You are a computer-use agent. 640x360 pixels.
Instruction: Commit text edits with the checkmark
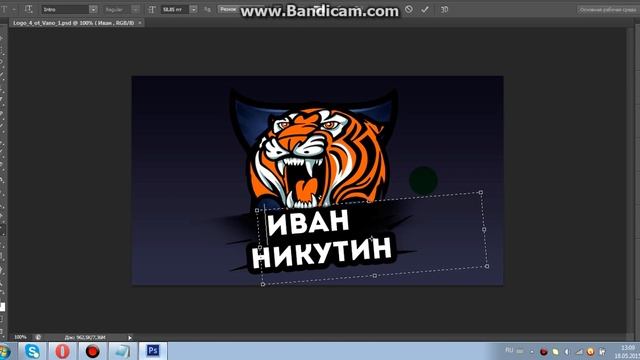(x=425, y=9)
